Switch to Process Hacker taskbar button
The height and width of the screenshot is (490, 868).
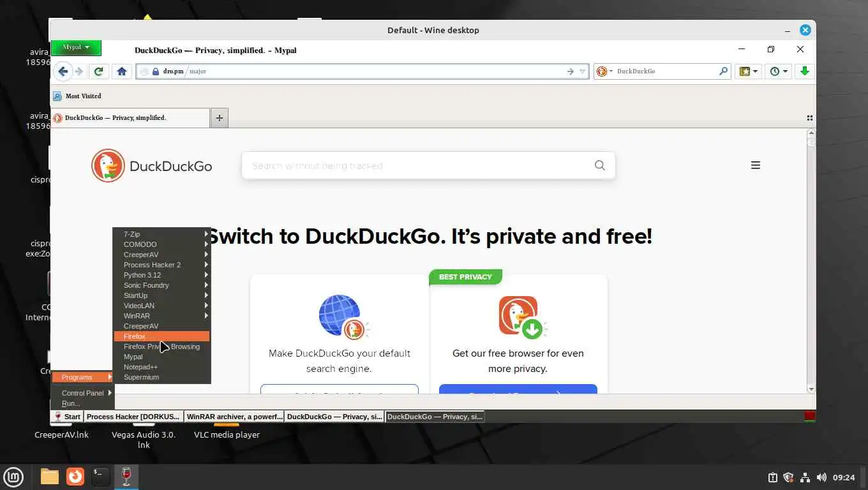(x=133, y=417)
